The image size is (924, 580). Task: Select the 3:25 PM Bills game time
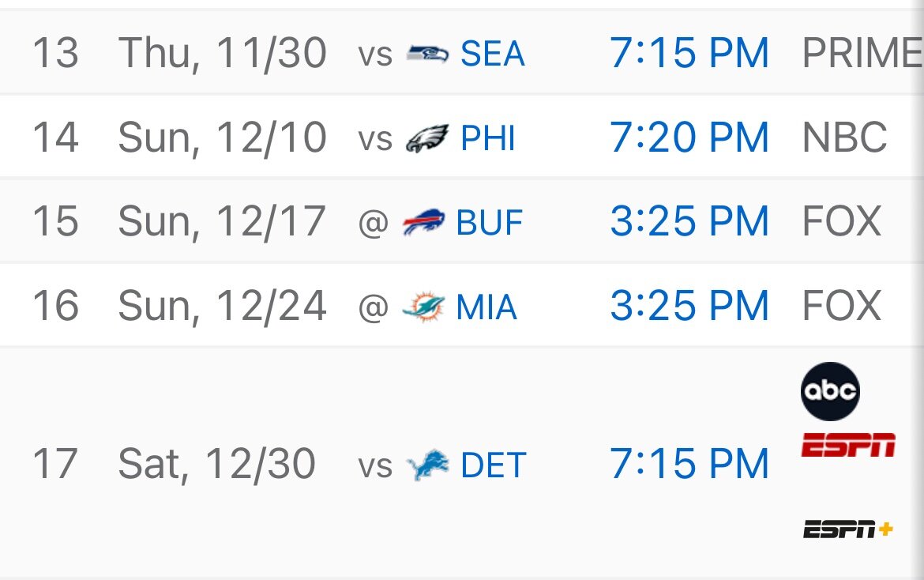click(x=689, y=222)
